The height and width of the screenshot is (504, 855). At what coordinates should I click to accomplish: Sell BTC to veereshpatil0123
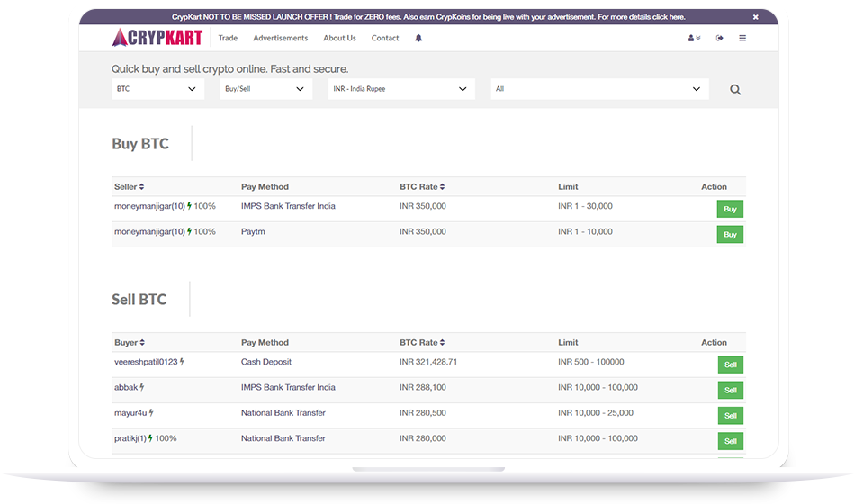(x=730, y=364)
